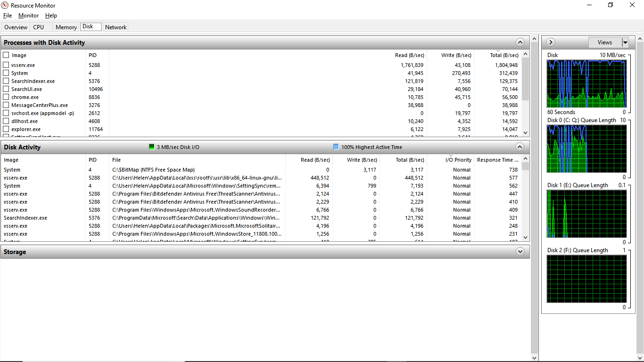Click the Disk 2 (F:) Queue Length graph

(586, 279)
